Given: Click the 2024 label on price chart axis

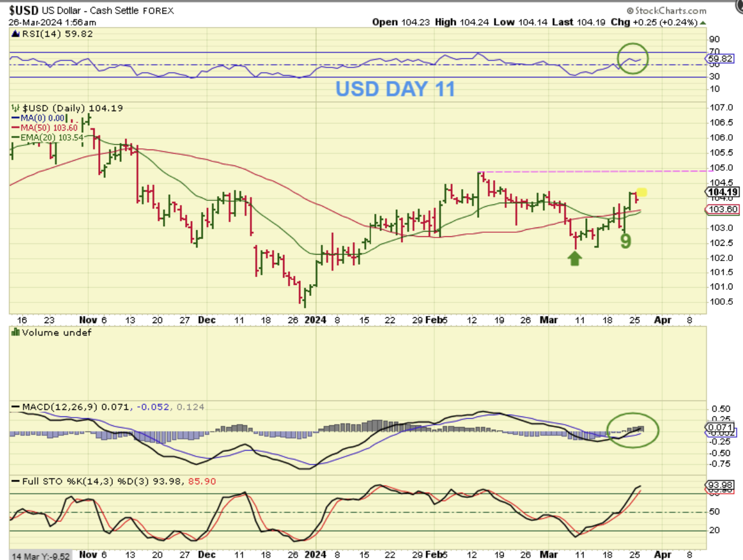Looking at the screenshot, I should pos(315,320).
